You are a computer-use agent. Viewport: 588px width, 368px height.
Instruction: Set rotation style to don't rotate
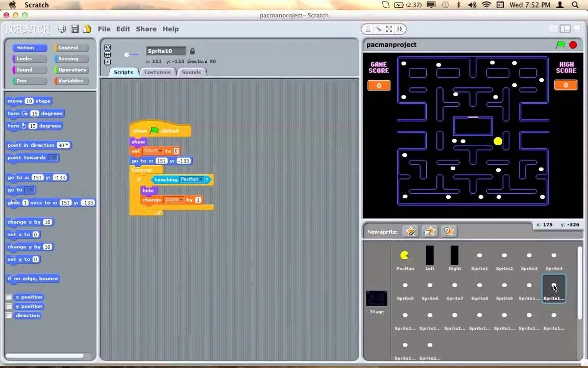108,62
